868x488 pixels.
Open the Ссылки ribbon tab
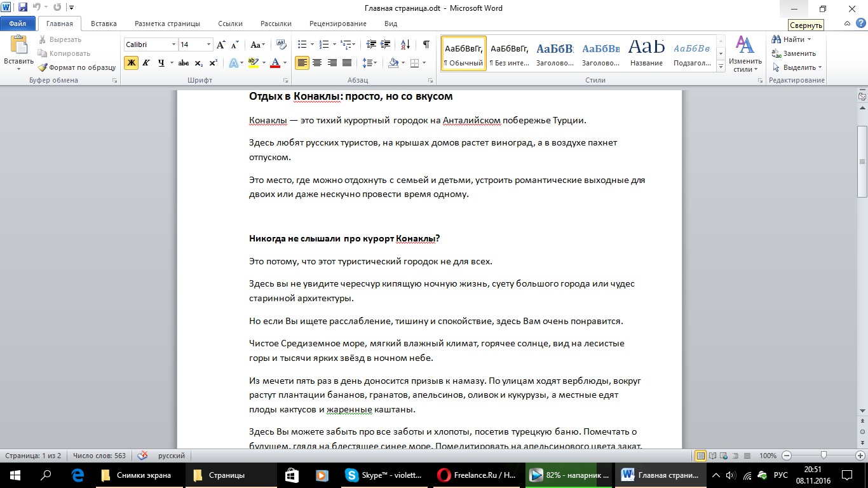(230, 24)
